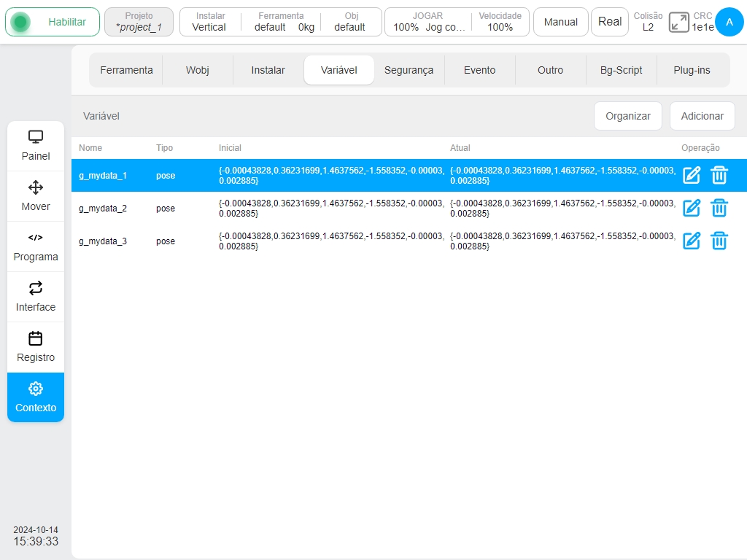Select the g_mydata_1 variable name

(103, 176)
